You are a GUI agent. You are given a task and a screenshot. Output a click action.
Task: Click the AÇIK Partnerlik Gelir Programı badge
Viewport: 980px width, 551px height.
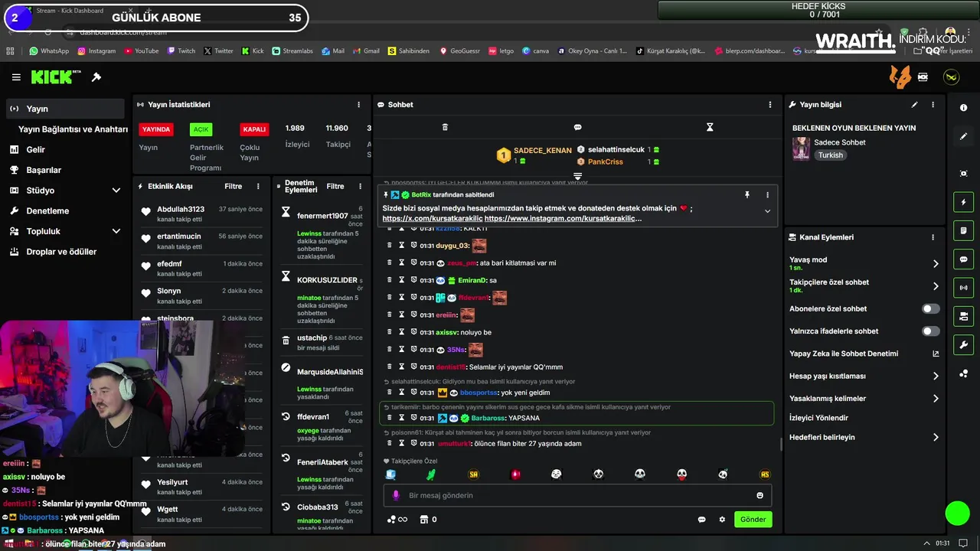tap(201, 129)
